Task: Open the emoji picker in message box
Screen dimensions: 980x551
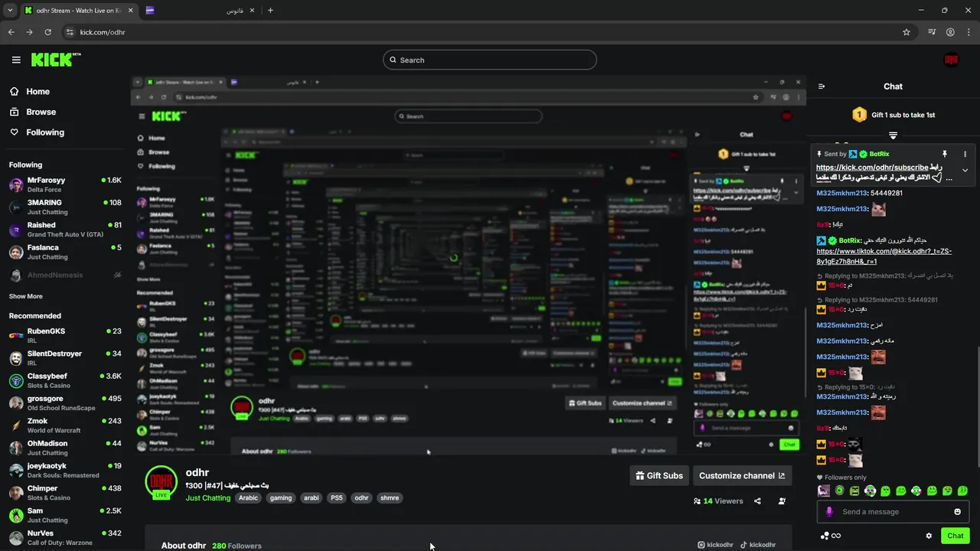Action: pos(957,512)
